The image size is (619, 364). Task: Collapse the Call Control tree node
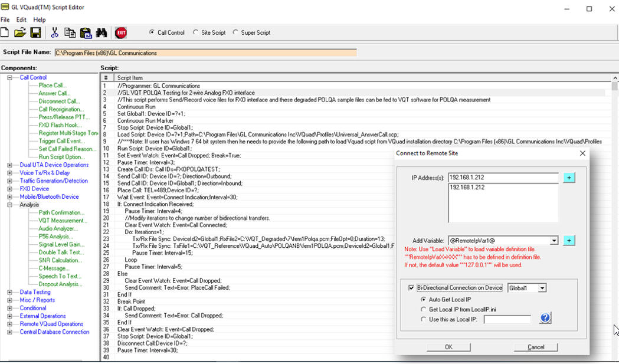(10, 78)
